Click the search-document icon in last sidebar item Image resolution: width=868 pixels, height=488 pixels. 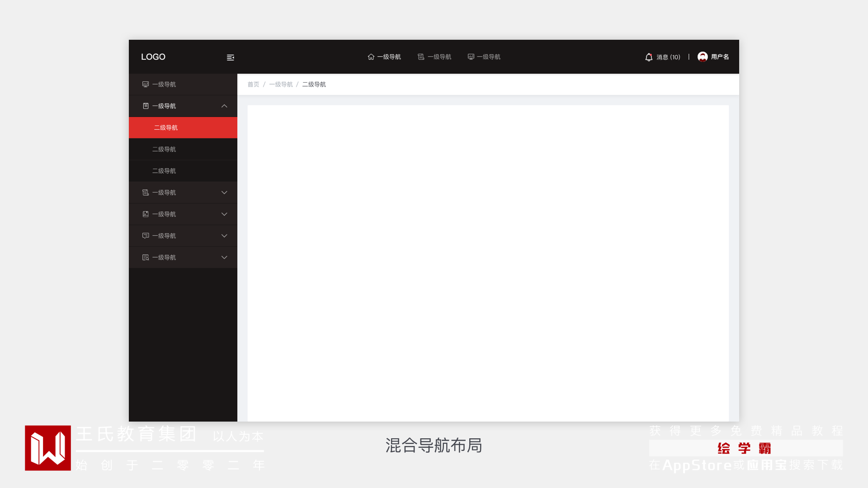[146, 258]
